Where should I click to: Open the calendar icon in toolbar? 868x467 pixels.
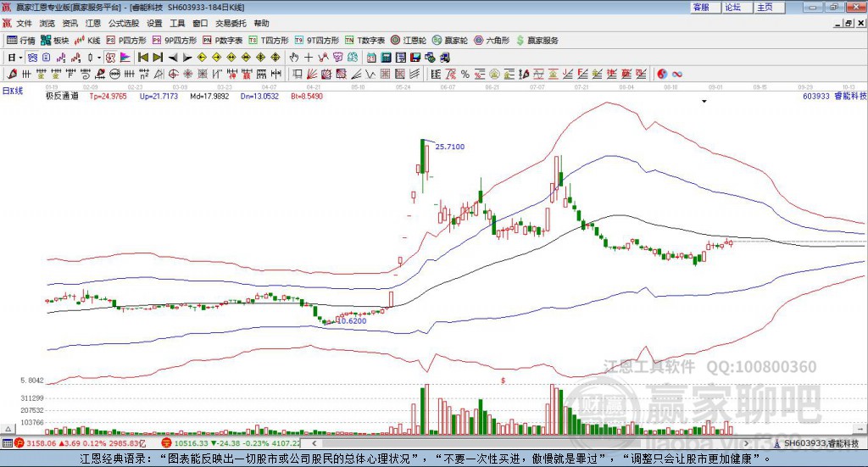(x=371, y=58)
